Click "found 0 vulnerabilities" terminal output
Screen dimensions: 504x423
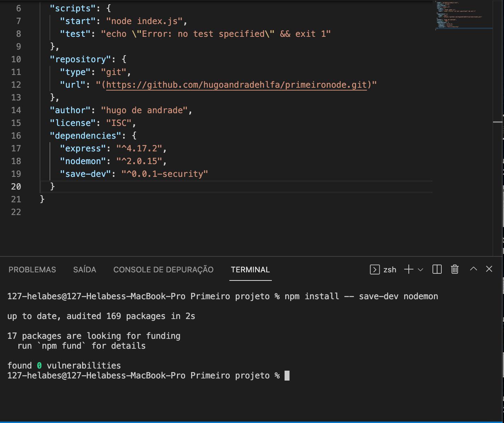coord(64,366)
